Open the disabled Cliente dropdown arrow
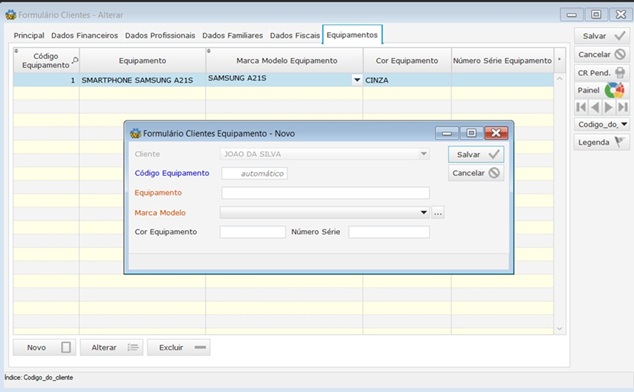Screen dimensions: 634x392 click(x=423, y=154)
